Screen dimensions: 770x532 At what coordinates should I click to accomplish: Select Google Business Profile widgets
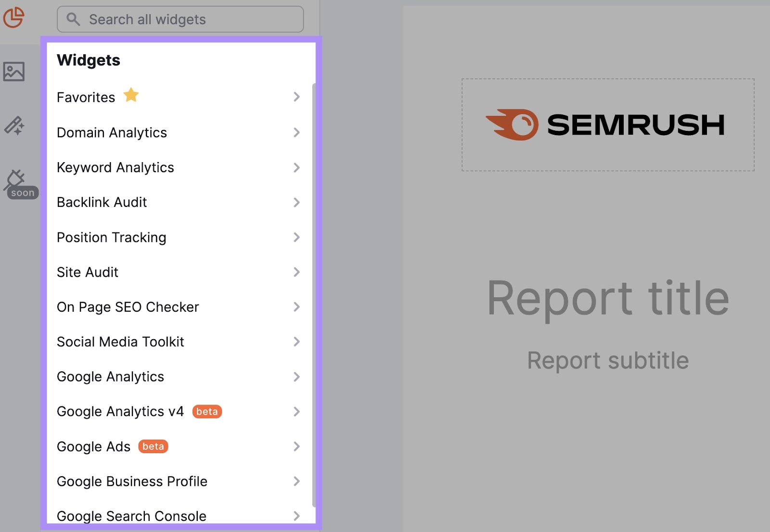(x=297, y=481)
